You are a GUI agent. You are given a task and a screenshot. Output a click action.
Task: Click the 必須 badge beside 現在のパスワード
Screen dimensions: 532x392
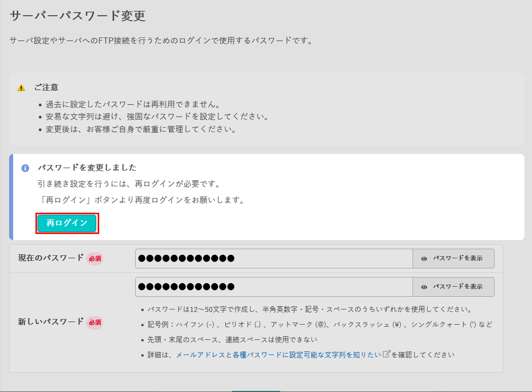coord(95,258)
